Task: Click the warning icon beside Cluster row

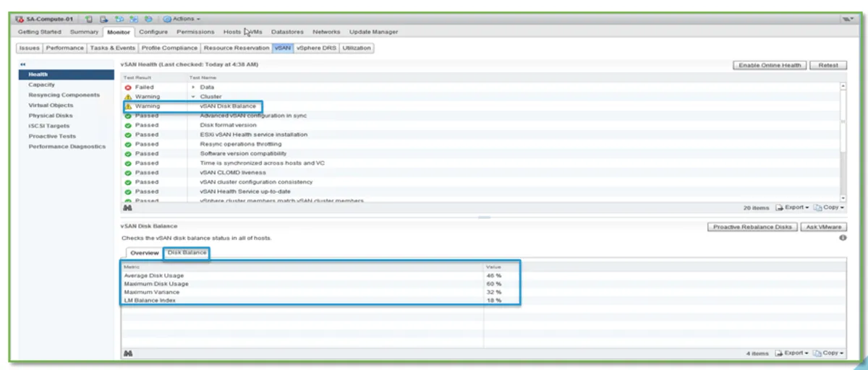Action: [127, 96]
